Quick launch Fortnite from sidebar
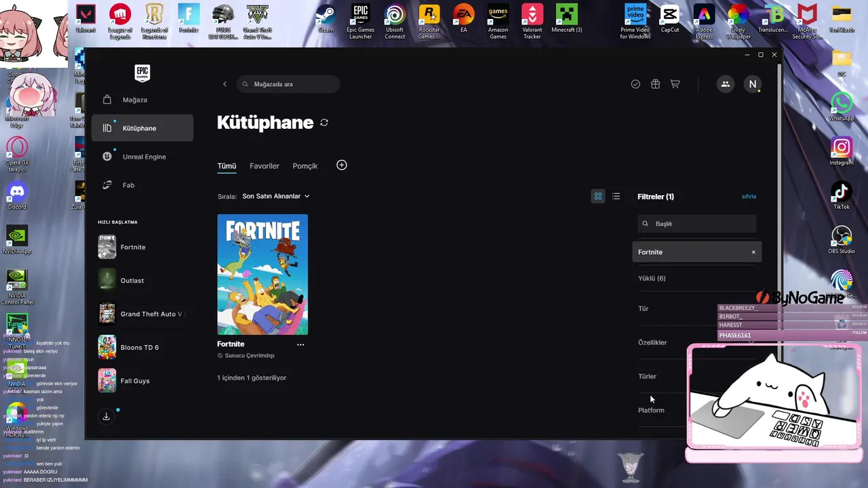The image size is (868, 488). pyautogui.click(x=142, y=247)
